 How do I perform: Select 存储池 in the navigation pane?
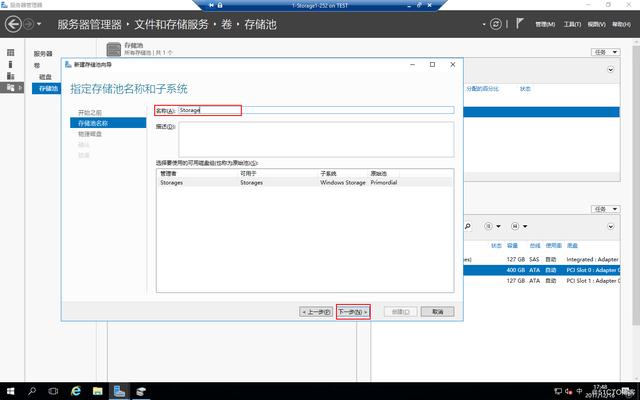click(x=47, y=88)
